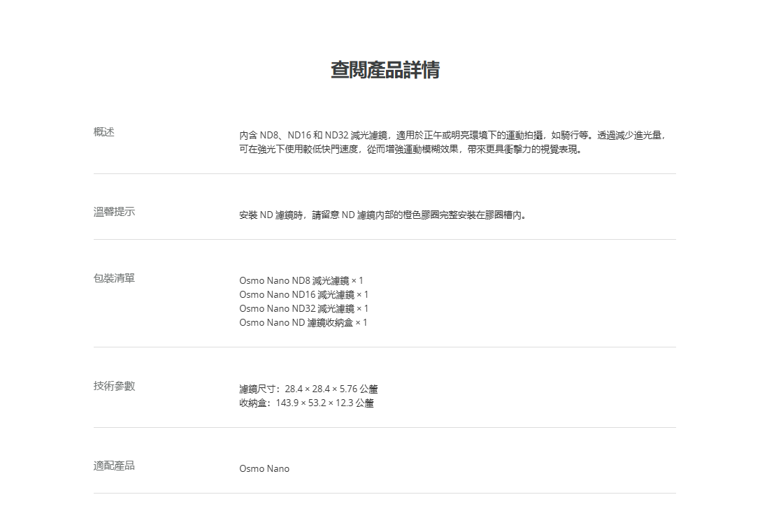The image size is (760, 532).
Task: Click the 查閱產品詳情 page heading
Action: pos(385,70)
